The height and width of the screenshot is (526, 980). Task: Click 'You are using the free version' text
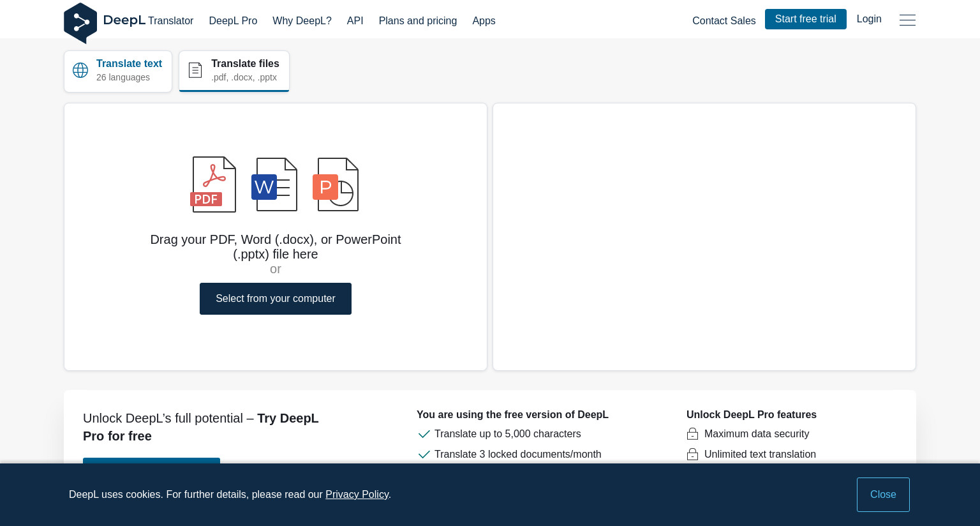[x=512, y=415]
